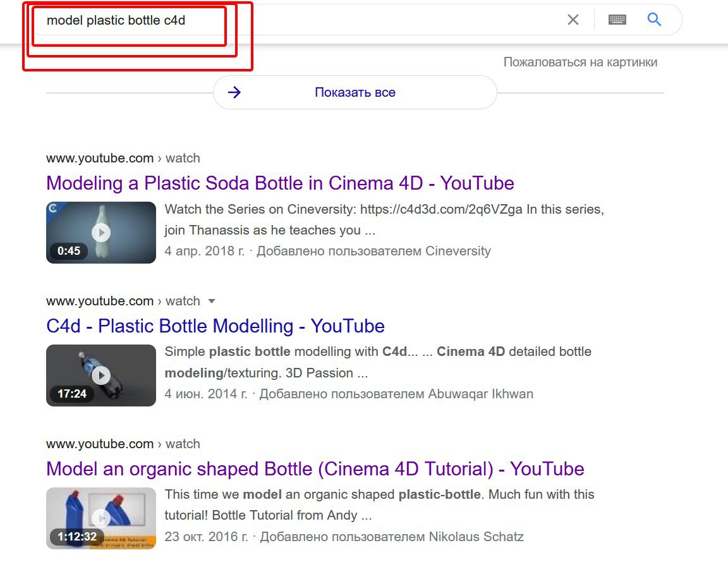Play the 1:12:32 organic bottle video thumbnail
728x574 pixels.
coord(101,518)
